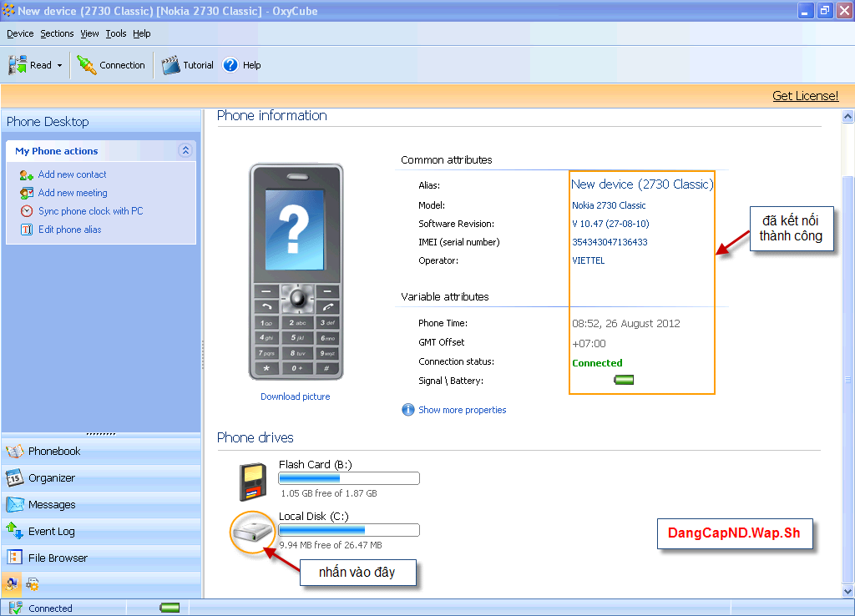The image size is (855, 616).
Task: Click the Add new meeting icon
Action: 26,193
